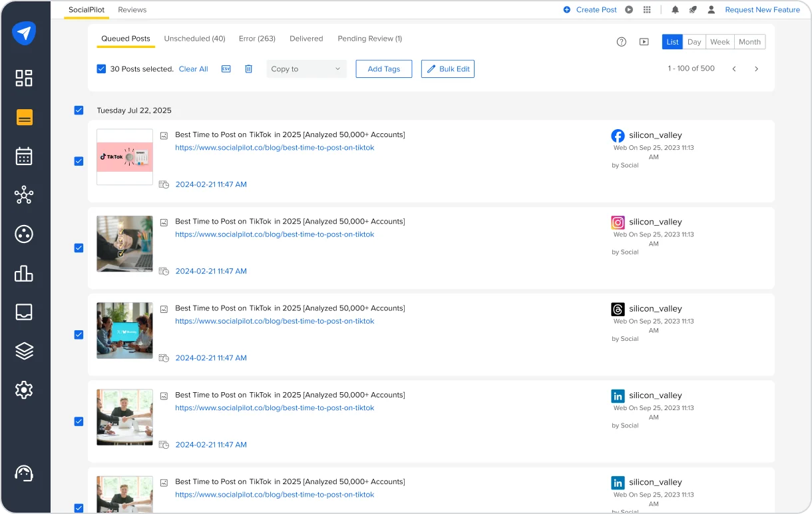
Task: Click the help question mark icon
Action: (x=622, y=42)
